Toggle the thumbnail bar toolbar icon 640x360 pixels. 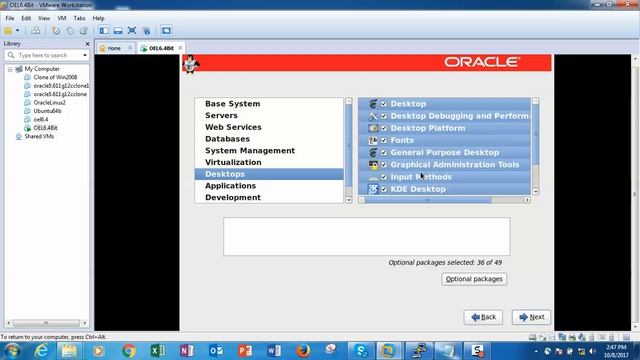coord(118,31)
